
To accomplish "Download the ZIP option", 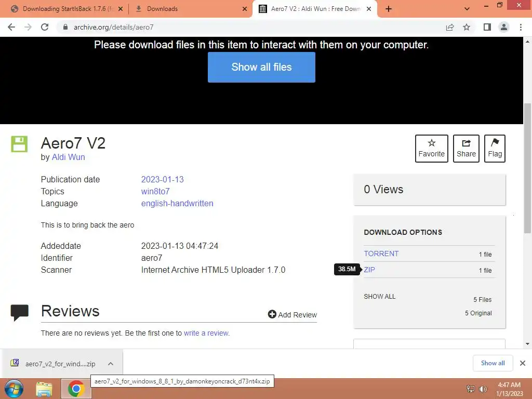I will 369,270.
